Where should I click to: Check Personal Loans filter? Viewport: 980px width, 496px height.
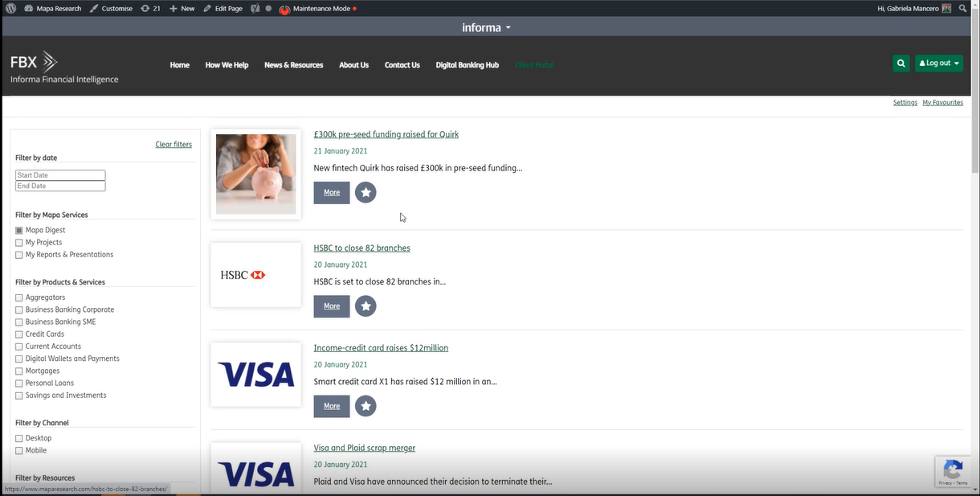(x=19, y=383)
